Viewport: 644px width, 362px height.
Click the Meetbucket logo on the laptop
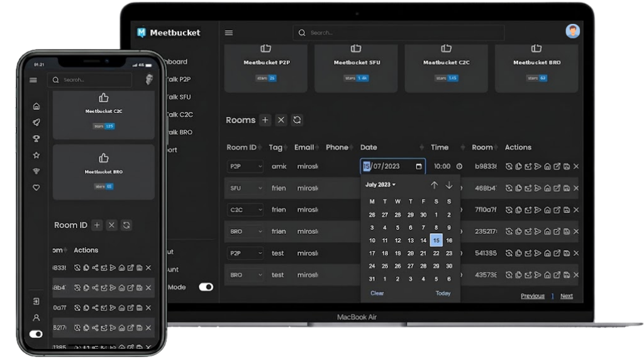point(169,33)
